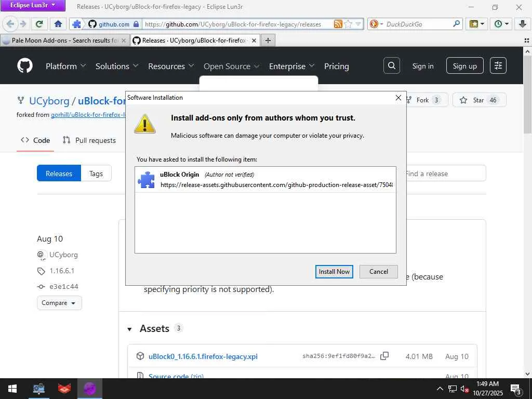This screenshot has height=399, width=532.
Task: Open the Pull requests tab
Action: tap(89, 140)
